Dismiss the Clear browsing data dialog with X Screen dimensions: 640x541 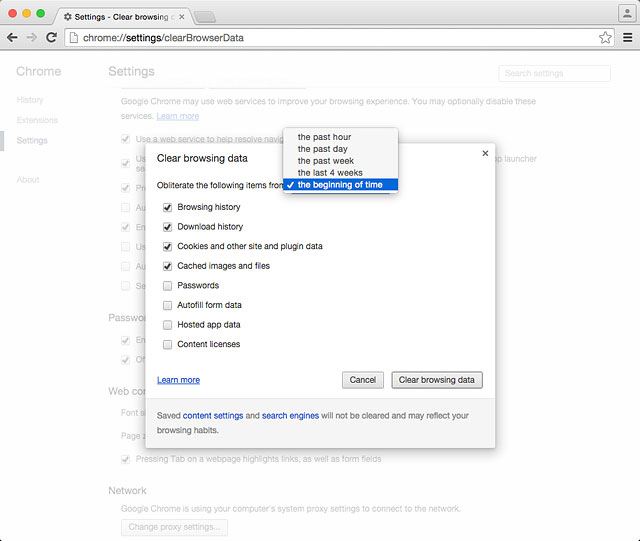485,153
